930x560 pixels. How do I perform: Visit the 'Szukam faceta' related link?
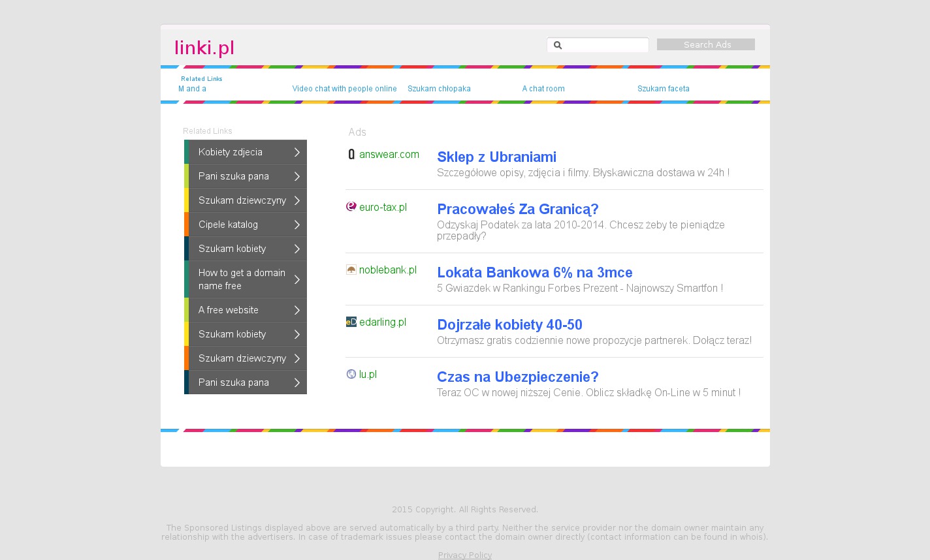click(x=663, y=89)
